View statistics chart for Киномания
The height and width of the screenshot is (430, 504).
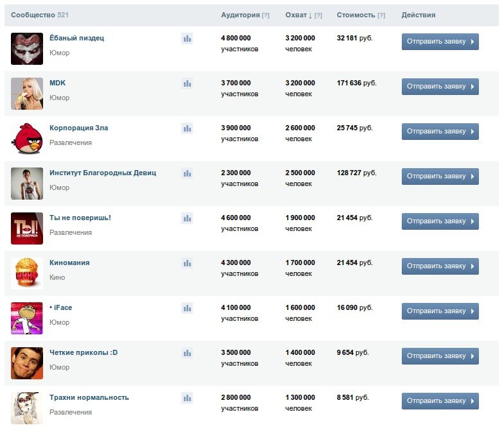[x=187, y=263]
